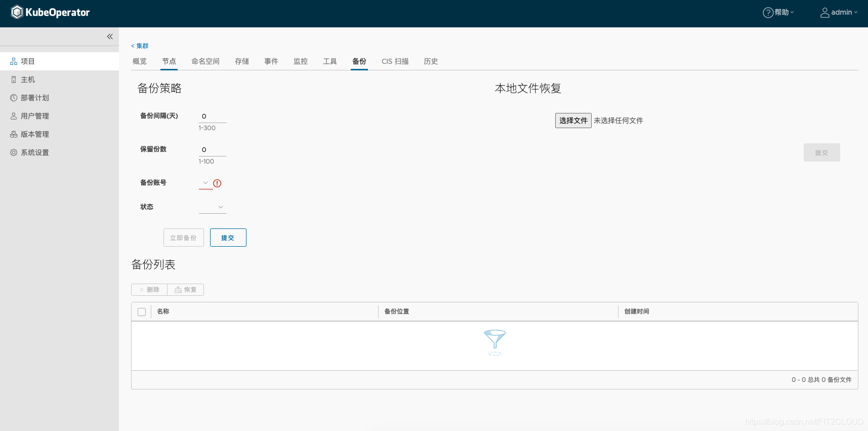Open 项目 in the sidebar
The height and width of the screenshot is (431, 868).
click(x=59, y=61)
